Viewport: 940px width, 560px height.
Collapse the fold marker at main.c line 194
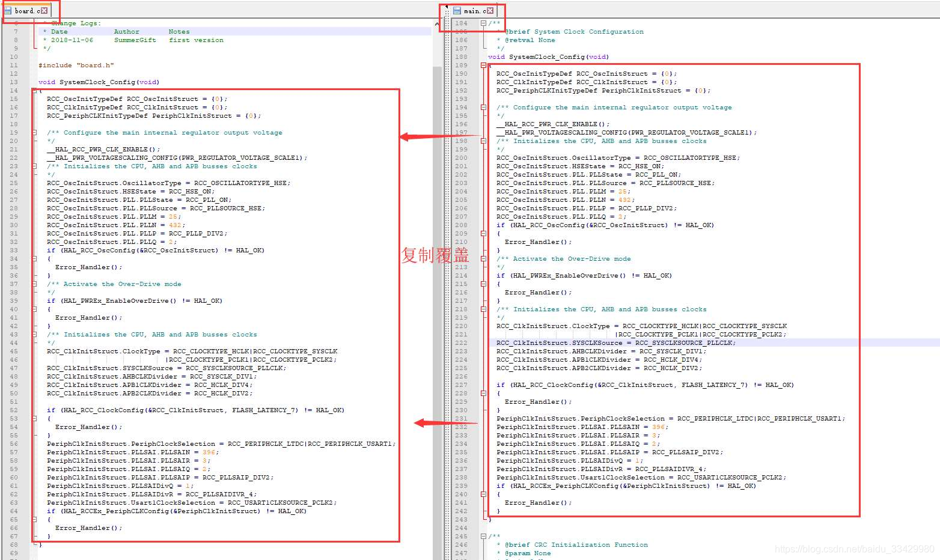click(483, 107)
